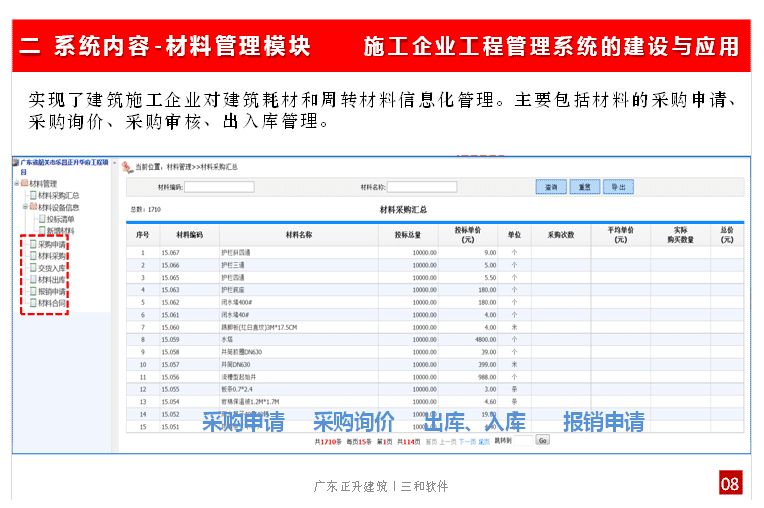Select the row with code 15.067
Screen dimensions: 764x508
point(435,253)
